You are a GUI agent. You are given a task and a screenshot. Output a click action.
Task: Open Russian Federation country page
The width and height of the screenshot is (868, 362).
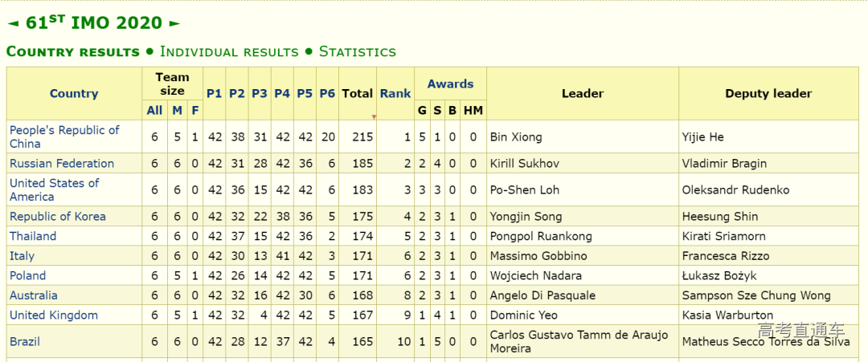[62, 163]
